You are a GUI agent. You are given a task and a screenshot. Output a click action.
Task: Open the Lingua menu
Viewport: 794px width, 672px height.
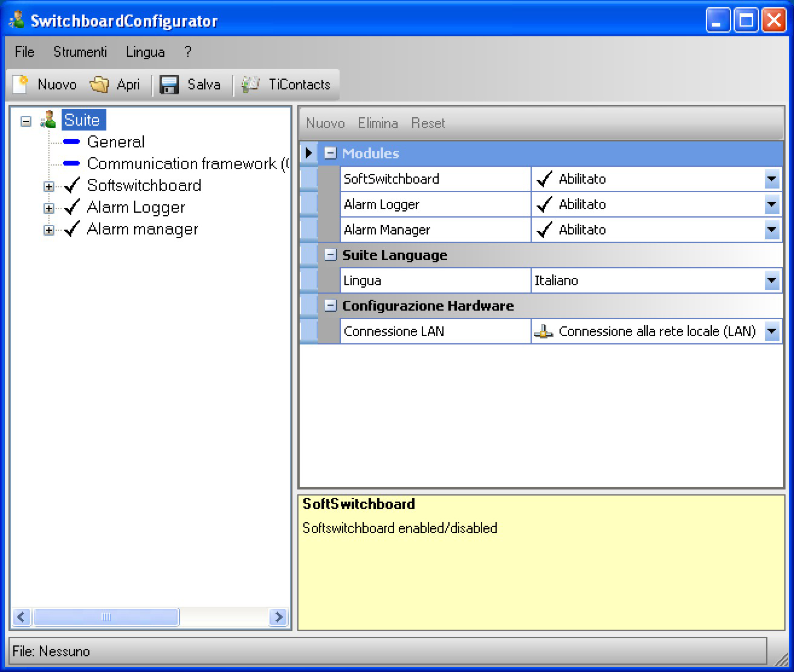[146, 52]
